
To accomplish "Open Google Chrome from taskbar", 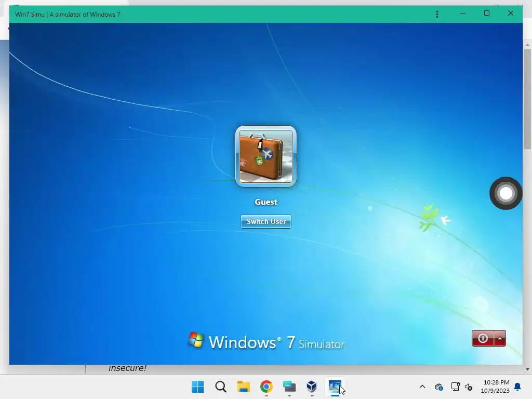I will (x=267, y=387).
